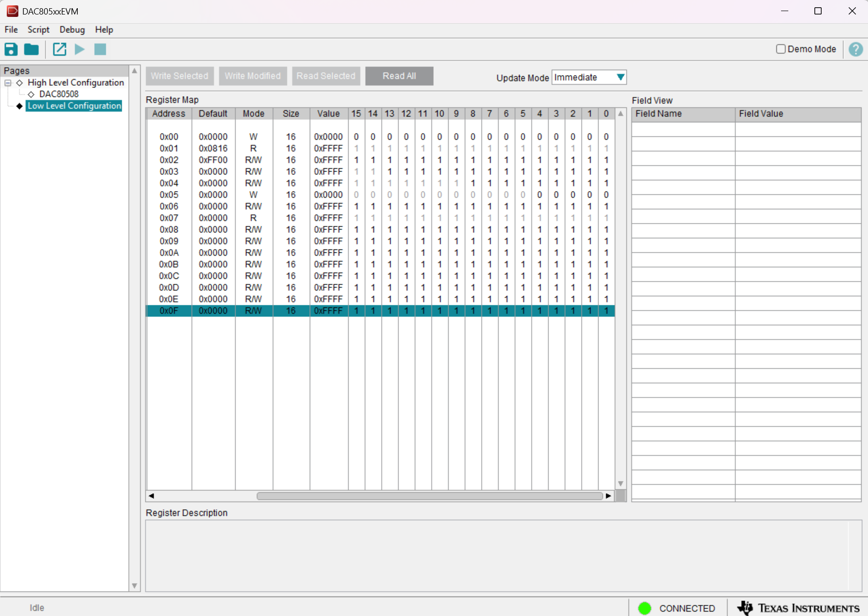Viewport: 868px width, 616px height.
Task: Click the Read All button
Action: pos(399,76)
